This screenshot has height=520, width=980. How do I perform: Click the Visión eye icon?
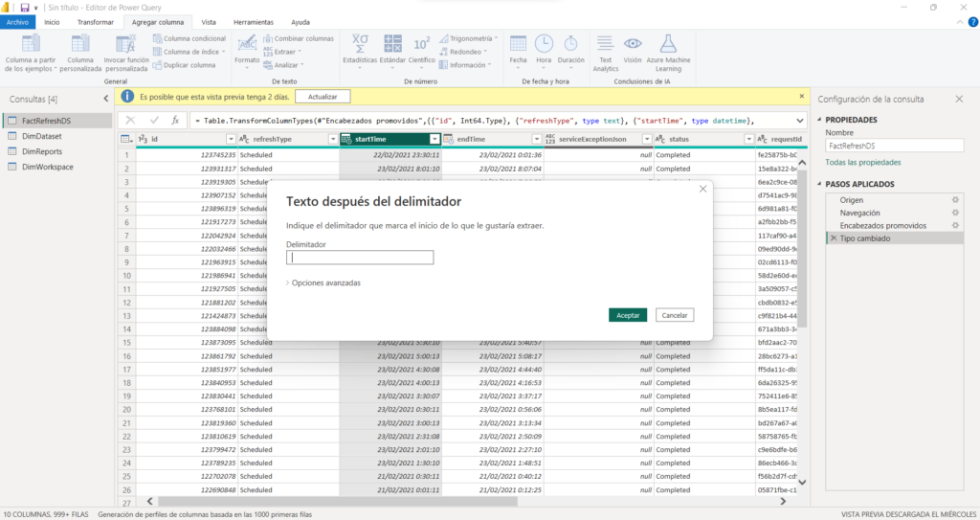[633, 44]
